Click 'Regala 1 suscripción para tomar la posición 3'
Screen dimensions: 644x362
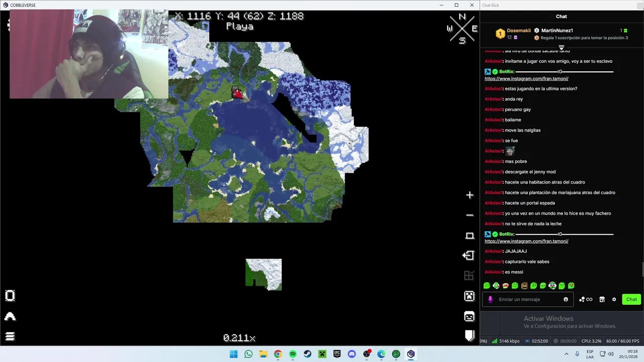pos(584,38)
